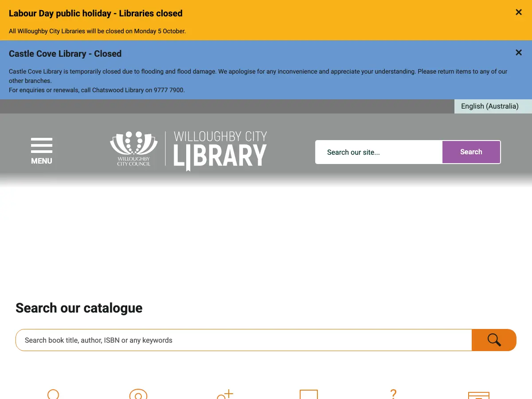Click the text 'closed on Monday 5 October'
This screenshot has height=399, width=532.
click(x=145, y=31)
